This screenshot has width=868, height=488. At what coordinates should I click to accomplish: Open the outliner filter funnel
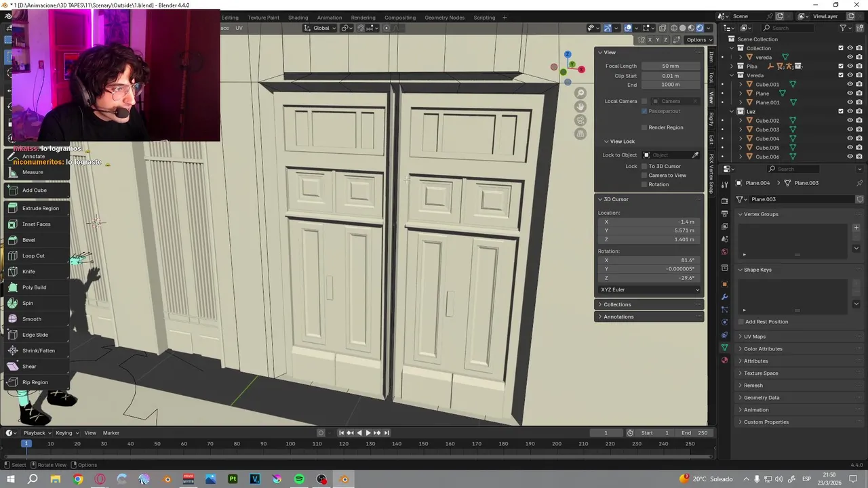point(843,28)
